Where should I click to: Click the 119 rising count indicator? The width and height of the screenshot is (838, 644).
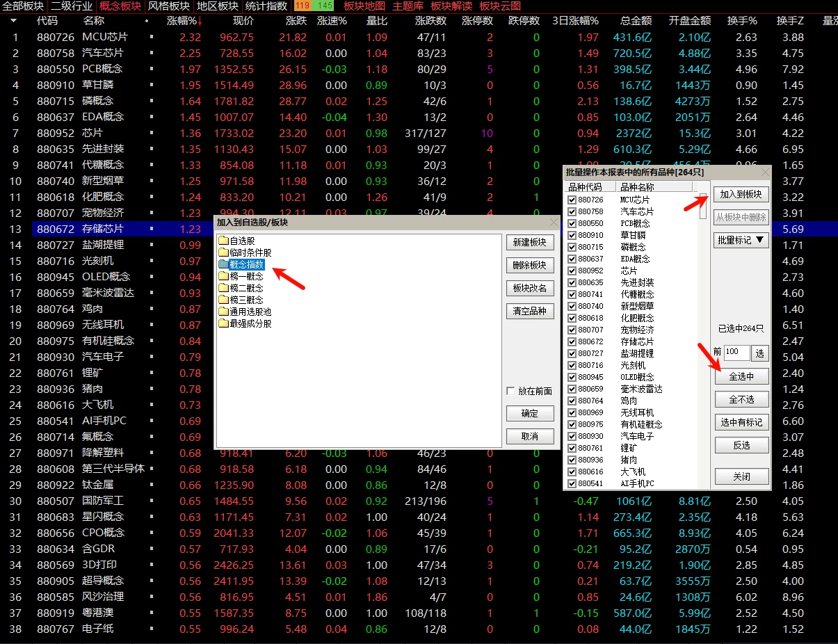click(x=303, y=6)
